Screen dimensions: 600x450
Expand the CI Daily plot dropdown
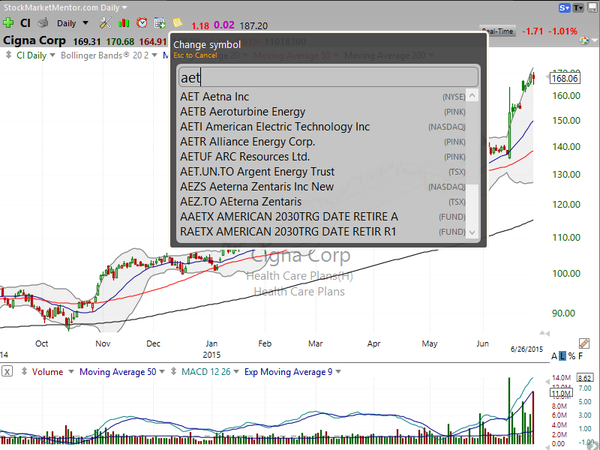52,55
